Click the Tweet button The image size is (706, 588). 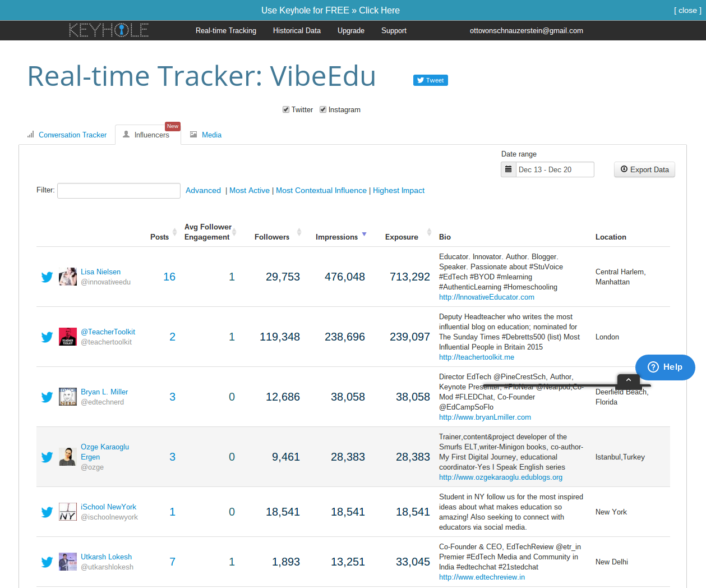pyautogui.click(x=431, y=80)
